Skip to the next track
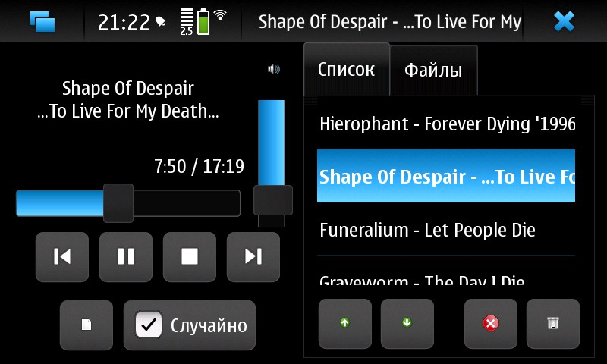 (253, 257)
